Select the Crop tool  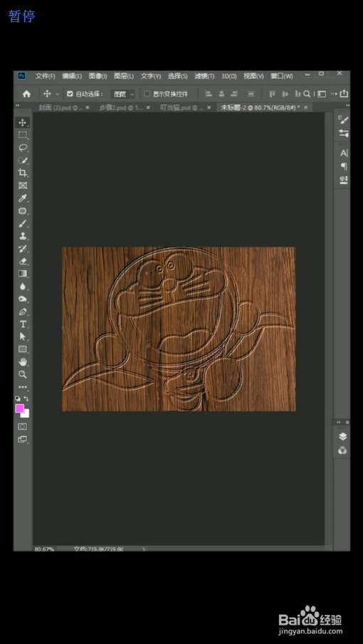point(23,172)
